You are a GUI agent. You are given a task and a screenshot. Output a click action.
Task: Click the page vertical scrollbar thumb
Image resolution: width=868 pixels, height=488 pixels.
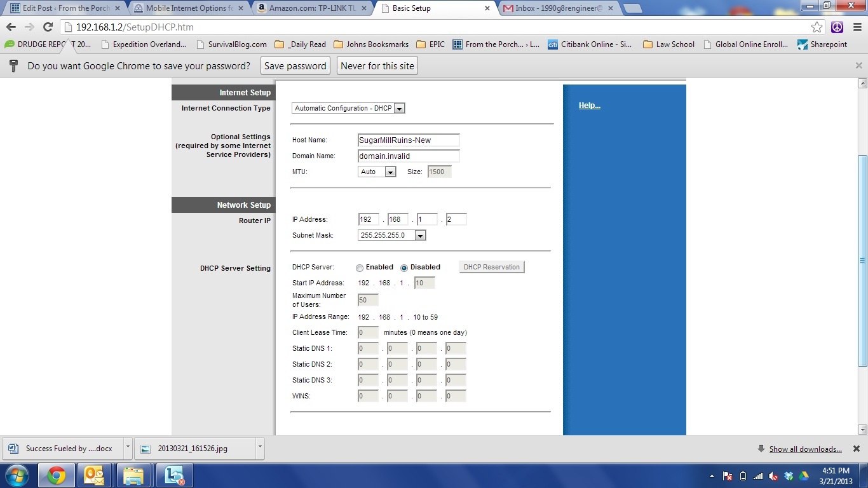862,261
